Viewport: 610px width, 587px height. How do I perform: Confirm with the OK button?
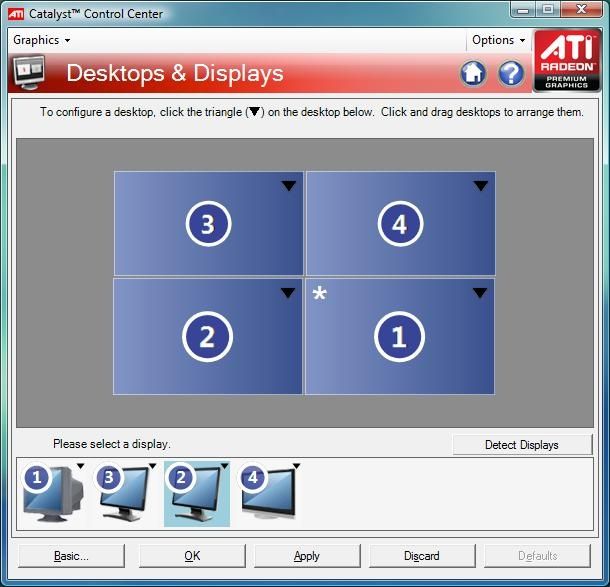click(192, 555)
